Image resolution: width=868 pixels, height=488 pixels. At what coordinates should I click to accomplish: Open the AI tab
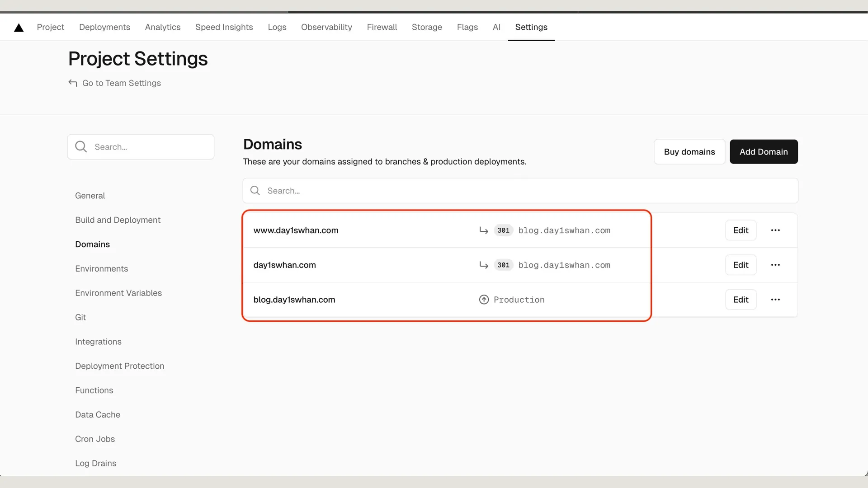pyautogui.click(x=496, y=27)
